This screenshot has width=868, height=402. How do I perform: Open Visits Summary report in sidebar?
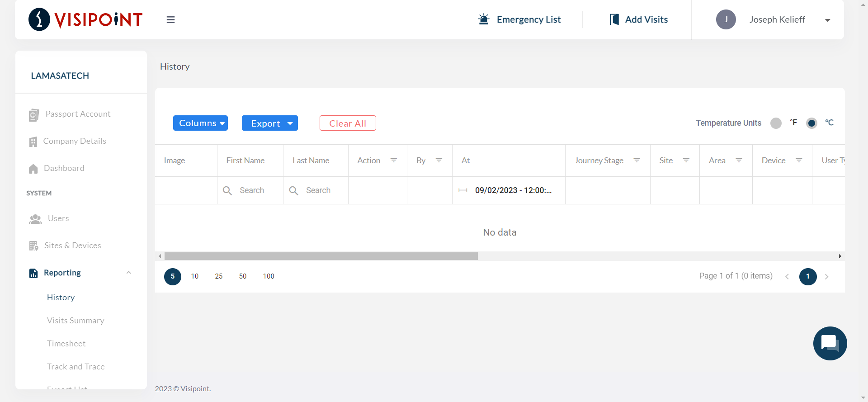(x=75, y=321)
